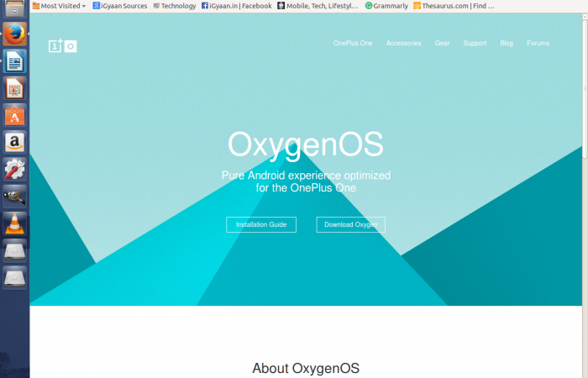The width and height of the screenshot is (588, 378).
Task: Click the OnePlus logo on the page
Action: coord(62,46)
